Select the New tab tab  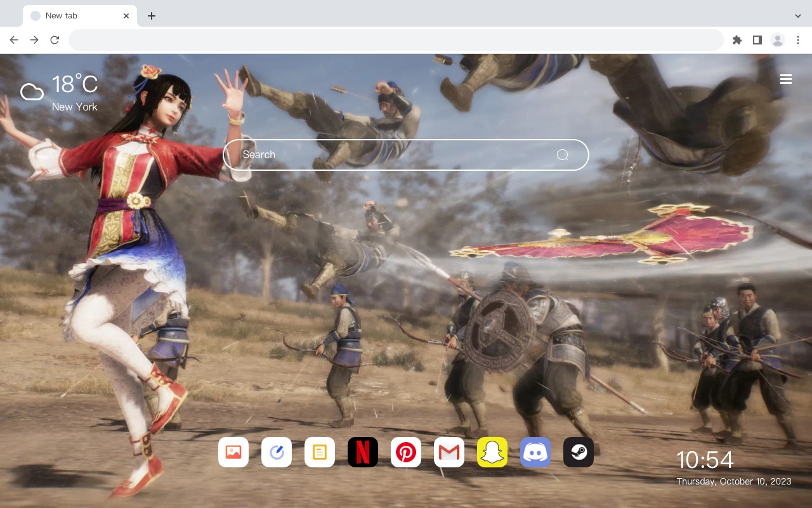pos(80,16)
